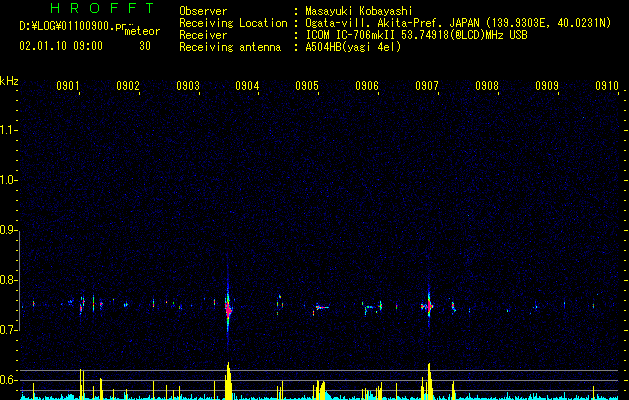Click the meteor label

142,31
